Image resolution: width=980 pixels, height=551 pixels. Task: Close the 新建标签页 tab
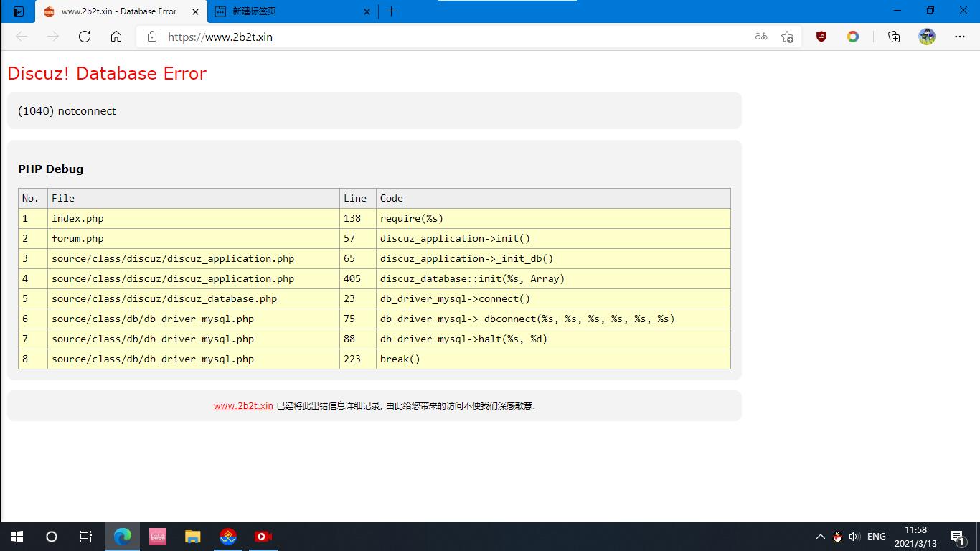[367, 11]
